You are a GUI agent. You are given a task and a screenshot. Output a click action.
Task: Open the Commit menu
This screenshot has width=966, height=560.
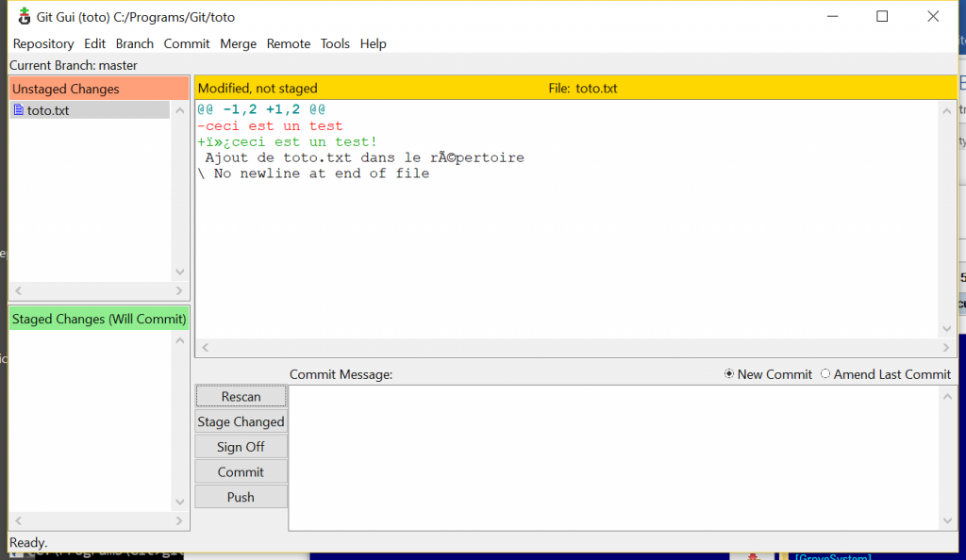coord(187,43)
